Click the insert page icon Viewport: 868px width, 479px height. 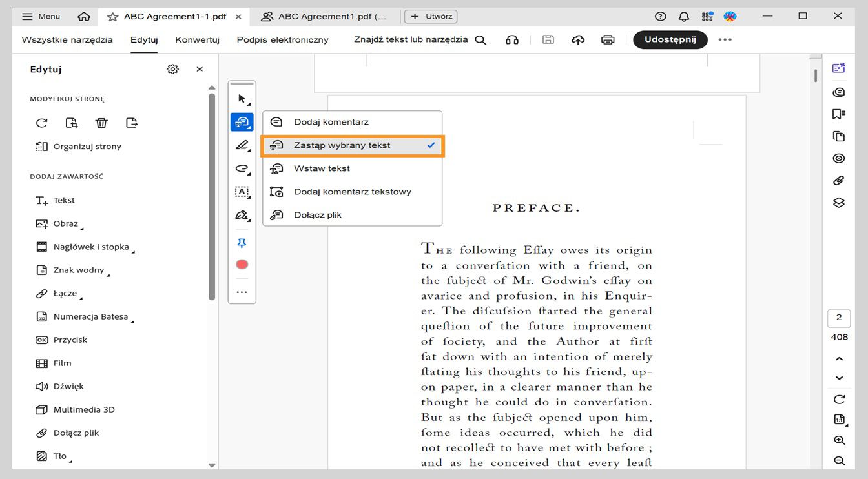click(72, 123)
